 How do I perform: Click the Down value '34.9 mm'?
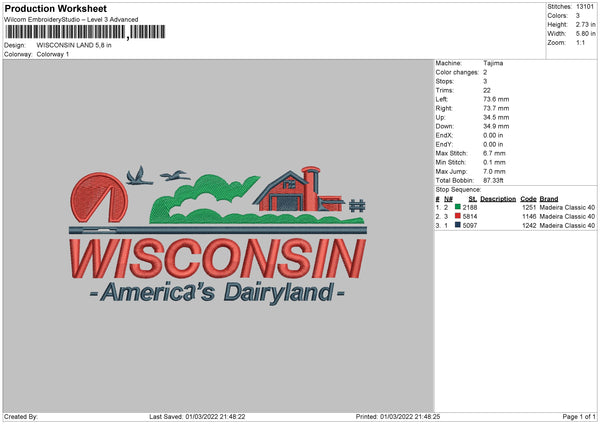tap(496, 126)
